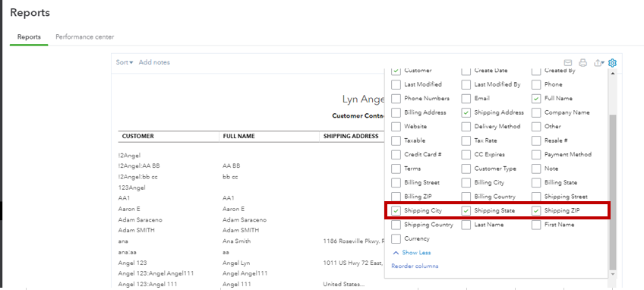Image resolution: width=644 pixels, height=290 pixels.
Task: Click the gear settings icon
Action: 612,63
